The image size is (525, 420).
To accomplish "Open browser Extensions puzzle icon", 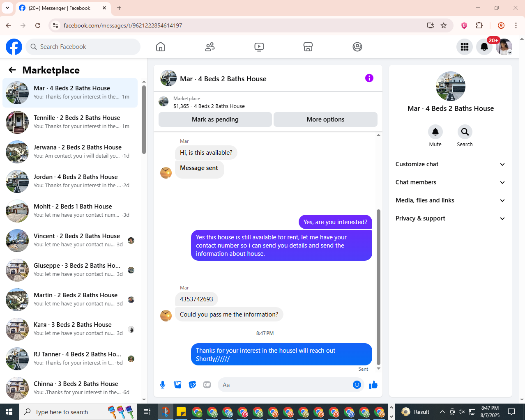I will (479, 25).
